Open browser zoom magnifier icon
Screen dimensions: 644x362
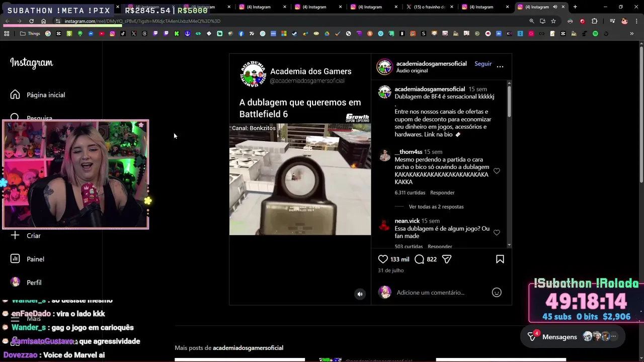532,21
